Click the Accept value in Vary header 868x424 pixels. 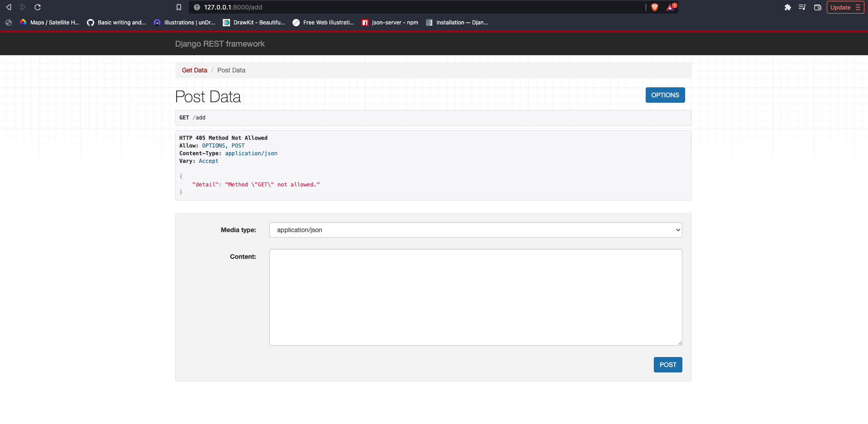(208, 161)
